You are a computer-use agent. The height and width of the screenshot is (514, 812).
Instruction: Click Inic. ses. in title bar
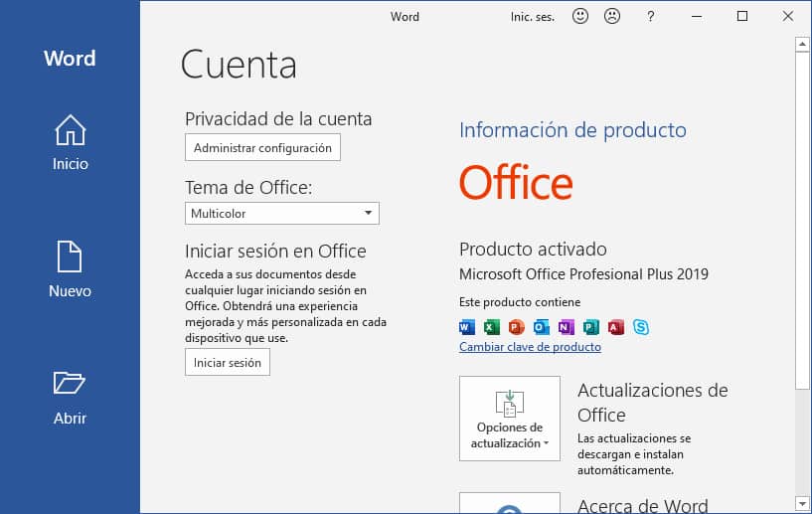(533, 17)
